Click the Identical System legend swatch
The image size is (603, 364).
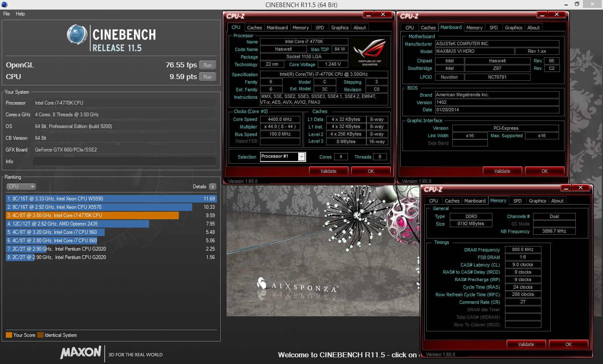point(40,335)
